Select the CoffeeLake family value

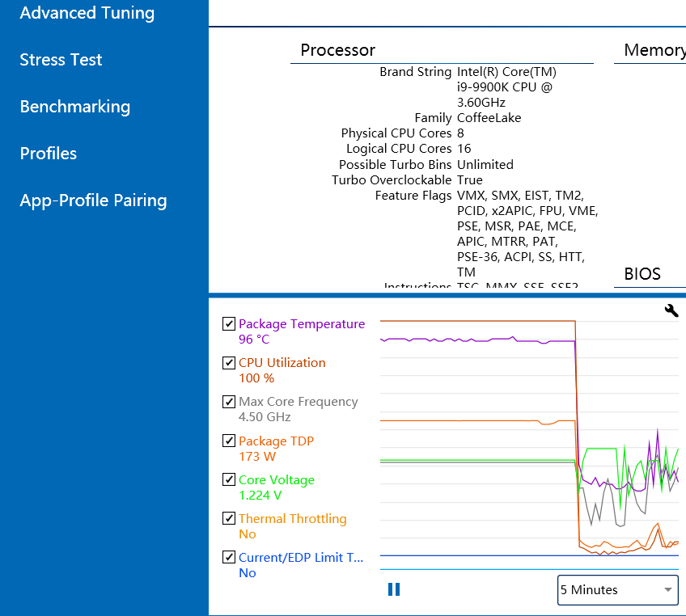pyautogui.click(x=489, y=118)
